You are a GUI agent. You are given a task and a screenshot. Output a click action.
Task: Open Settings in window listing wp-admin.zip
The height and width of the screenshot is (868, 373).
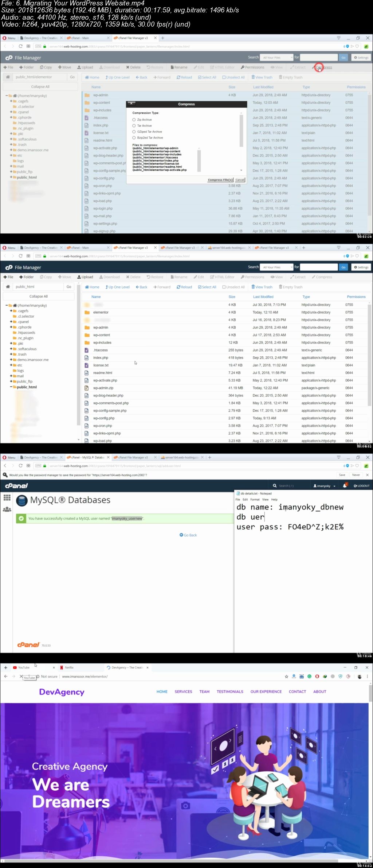(x=361, y=267)
